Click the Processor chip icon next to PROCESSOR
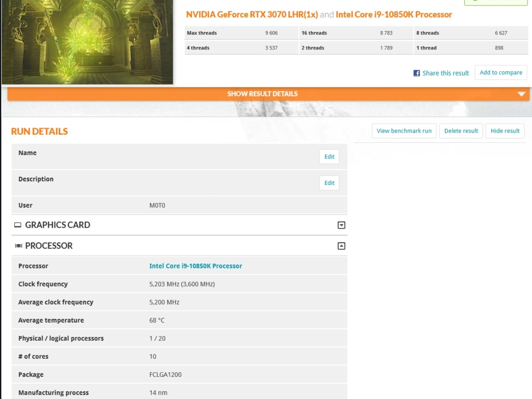The image size is (532, 399). pyautogui.click(x=18, y=246)
